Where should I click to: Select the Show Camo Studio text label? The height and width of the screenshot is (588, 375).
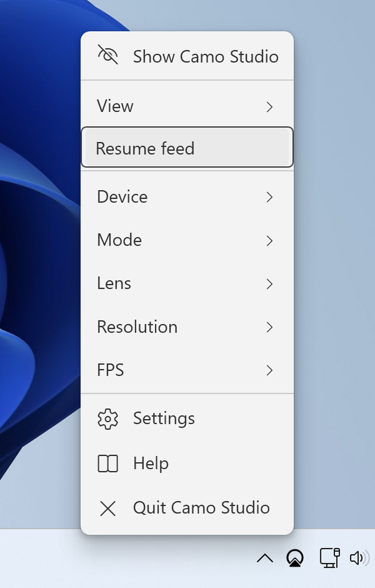click(205, 57)
